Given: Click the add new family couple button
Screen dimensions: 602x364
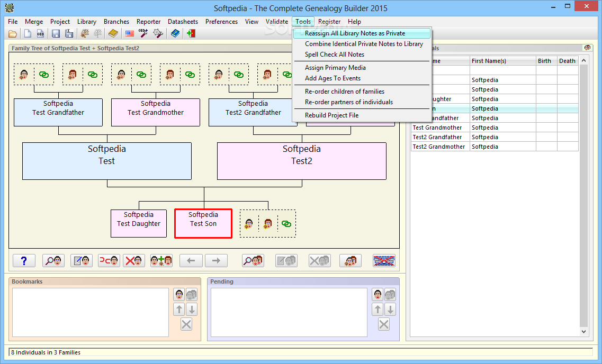Looking at the screenshot, I should click(x=351, y=261).
